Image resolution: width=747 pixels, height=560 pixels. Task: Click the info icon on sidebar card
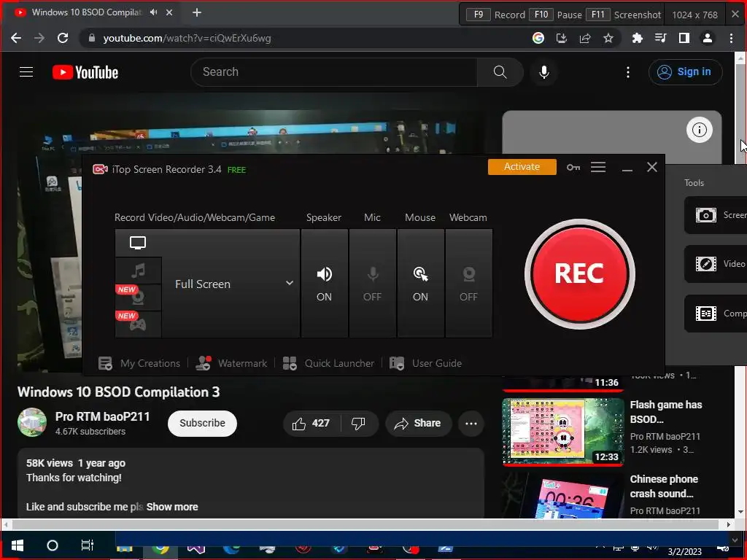[699, 130]
